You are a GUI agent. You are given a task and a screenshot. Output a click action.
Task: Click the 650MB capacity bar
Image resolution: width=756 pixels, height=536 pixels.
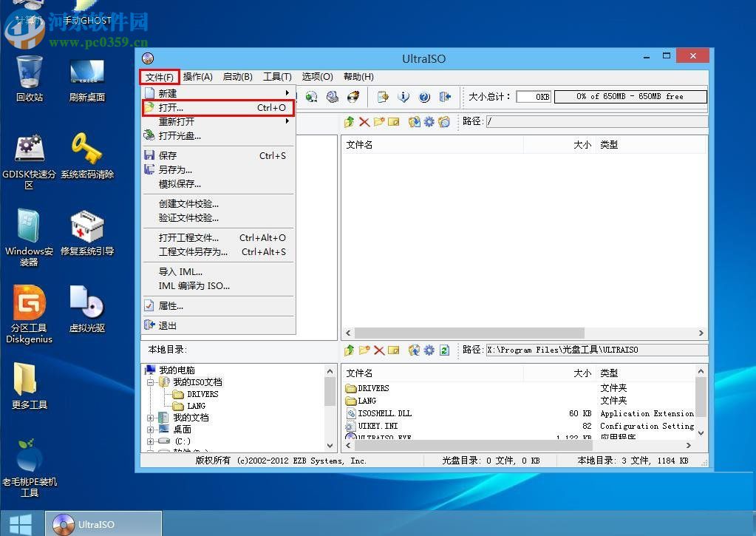(x=630, y=97)
